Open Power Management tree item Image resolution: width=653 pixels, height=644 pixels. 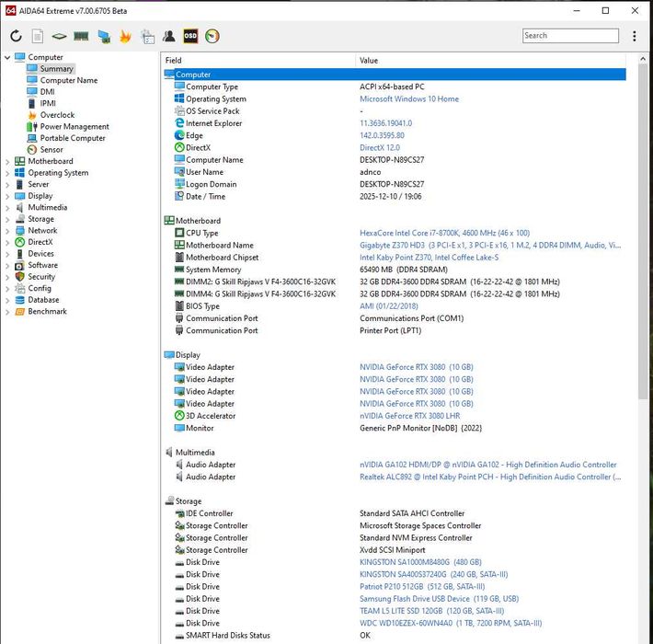[x=74, y=126]
